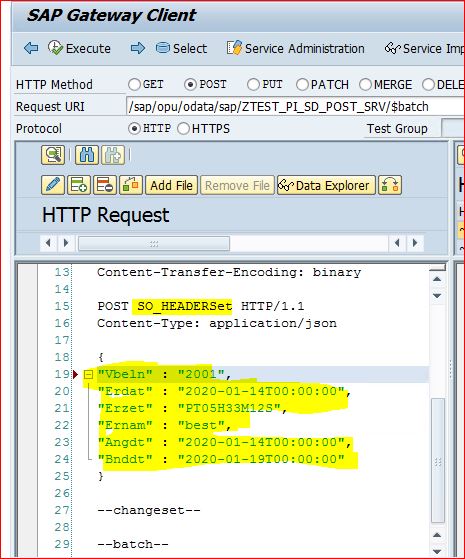Click the "Ernam" : "best" line
This screenshot has height=559, width=465.
tap(164, 426)
